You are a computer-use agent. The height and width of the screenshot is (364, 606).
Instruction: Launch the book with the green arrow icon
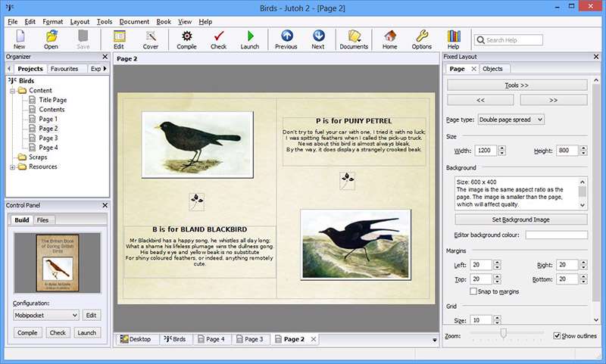pos(250,39)
